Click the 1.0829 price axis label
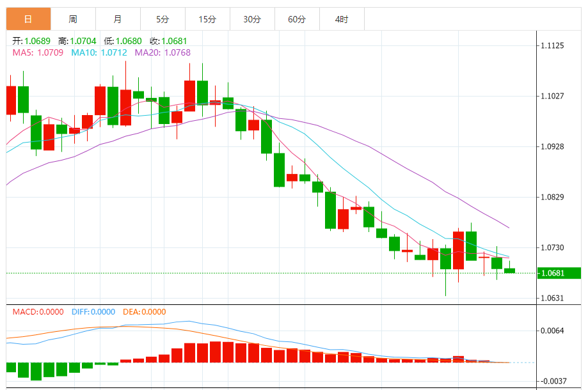 point(552,197)
